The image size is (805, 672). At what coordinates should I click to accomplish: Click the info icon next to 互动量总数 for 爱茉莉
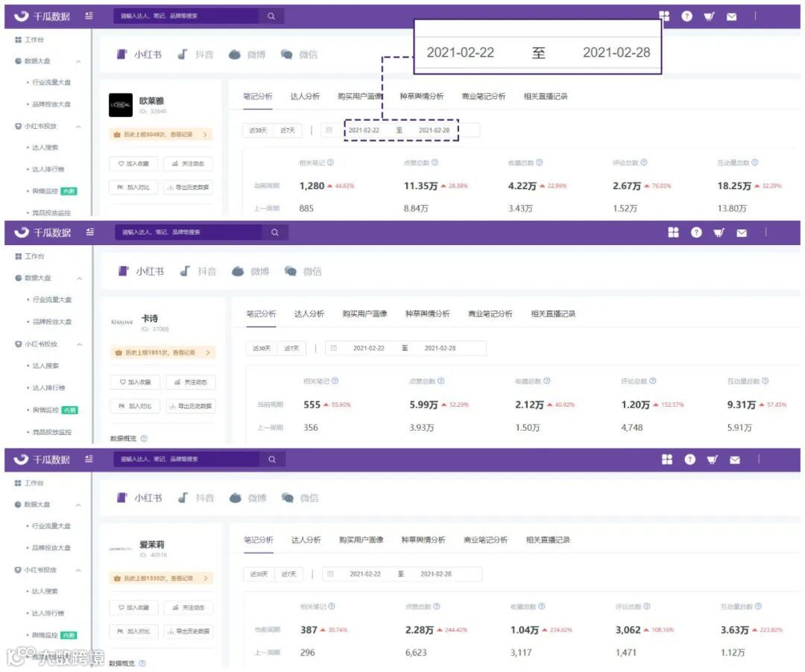tap(758, 606)
